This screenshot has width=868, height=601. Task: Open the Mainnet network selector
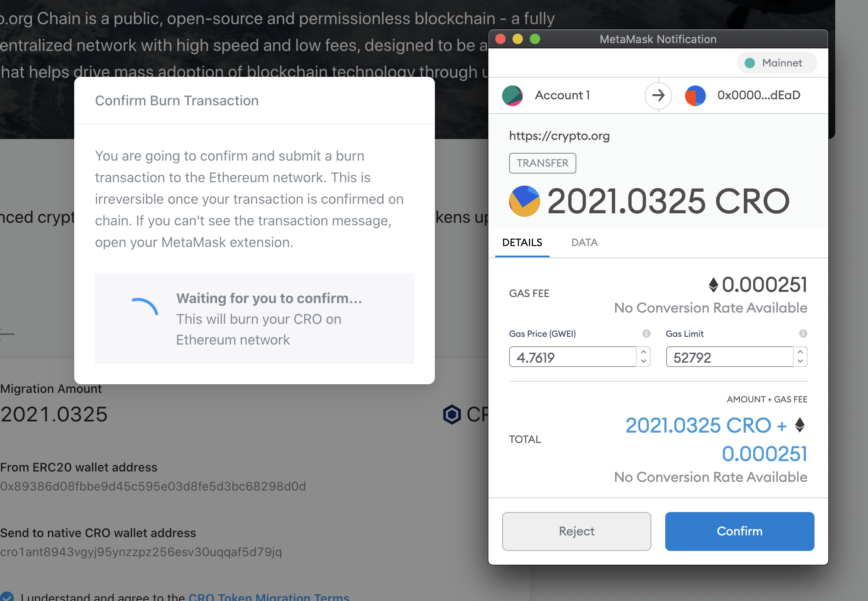[x=776, y=63]
